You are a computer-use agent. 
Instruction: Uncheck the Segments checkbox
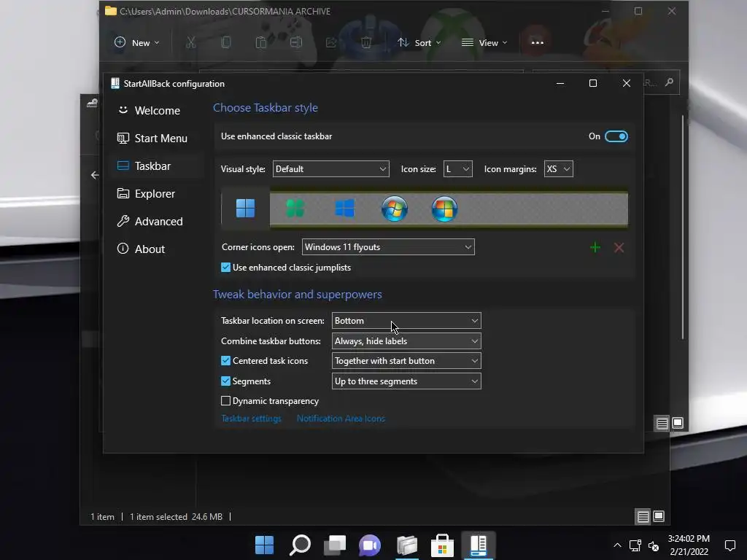coord(226,381)
